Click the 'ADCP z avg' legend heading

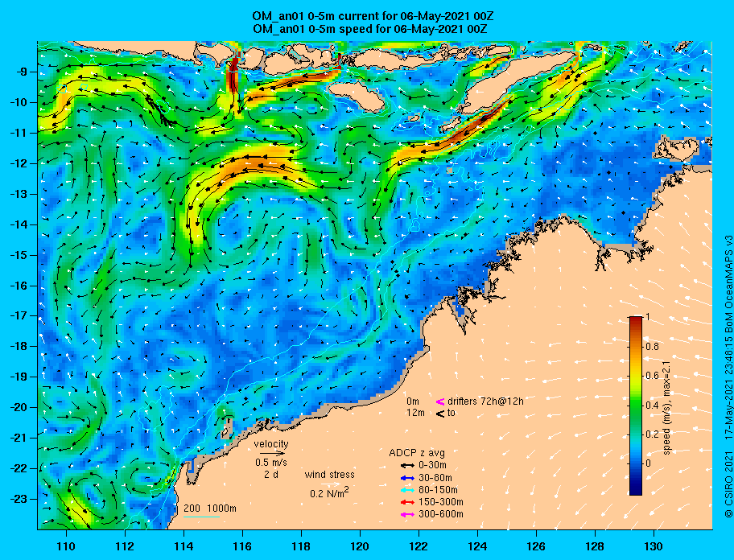(x=417, y=453)
